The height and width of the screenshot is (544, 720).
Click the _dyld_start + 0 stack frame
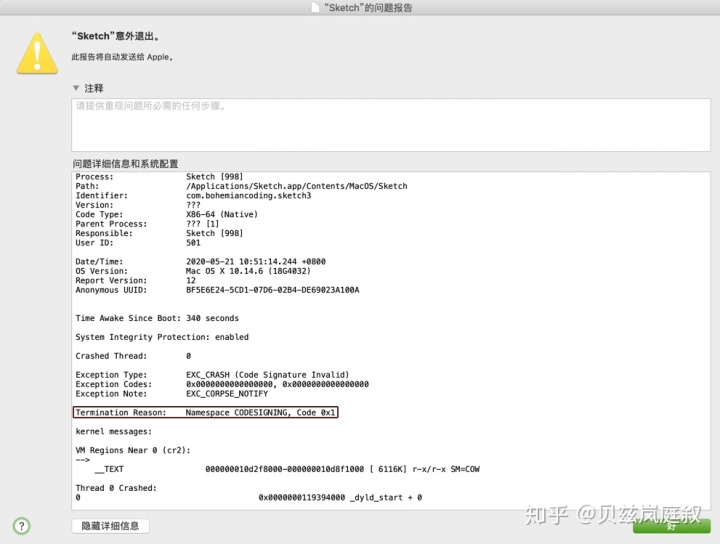pyautogui.click(x=249, y=498)
